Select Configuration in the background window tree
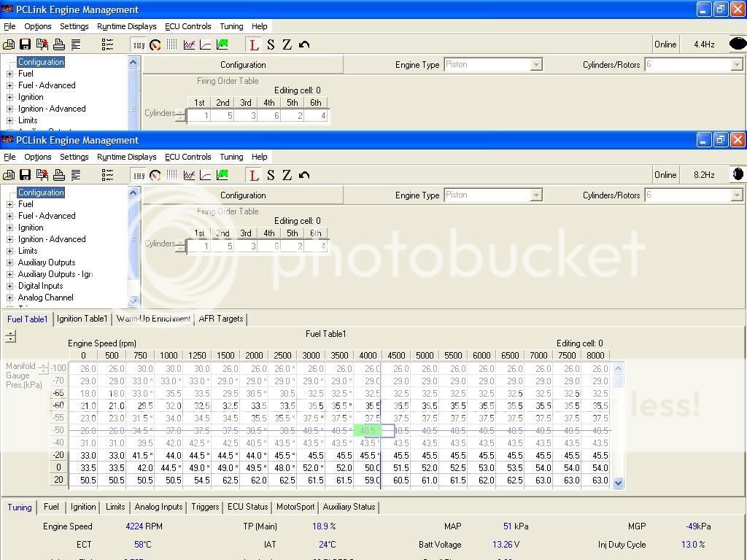The image size is (747, 560). [x=41, y=62]
